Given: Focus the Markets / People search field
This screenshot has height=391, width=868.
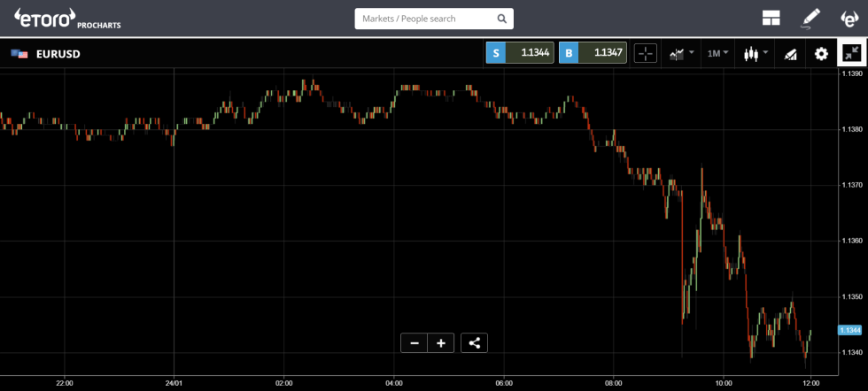Looking at the screenshot, I should tap(425, 19).
